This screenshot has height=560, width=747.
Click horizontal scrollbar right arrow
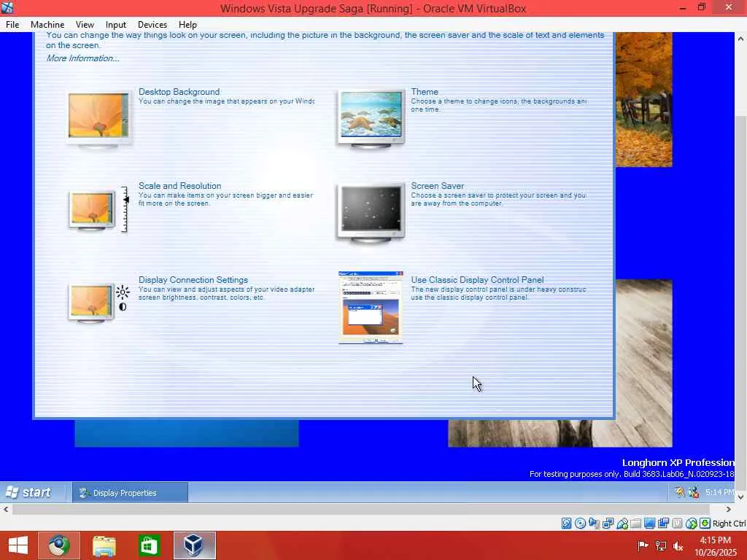[x=729, y=509]
